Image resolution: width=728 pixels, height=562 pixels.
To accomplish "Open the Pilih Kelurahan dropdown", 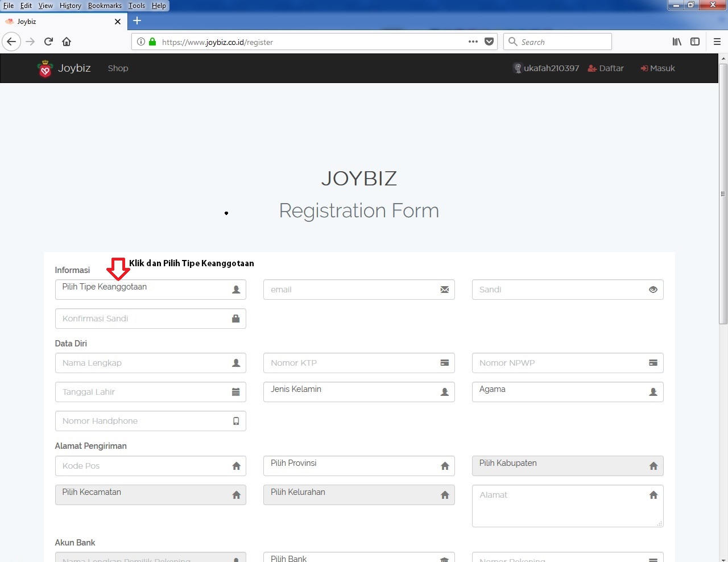I will [x=359, y=495].
